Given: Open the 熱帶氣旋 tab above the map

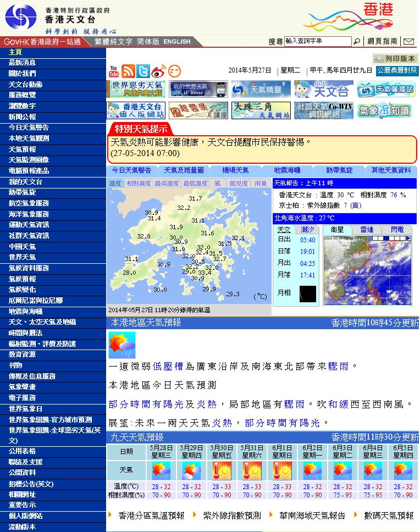Looking at the screenshot, I should (339, 170).
